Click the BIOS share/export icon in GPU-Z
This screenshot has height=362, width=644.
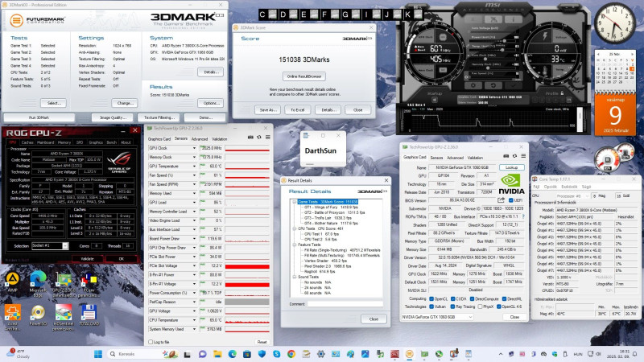pos(501,200)
